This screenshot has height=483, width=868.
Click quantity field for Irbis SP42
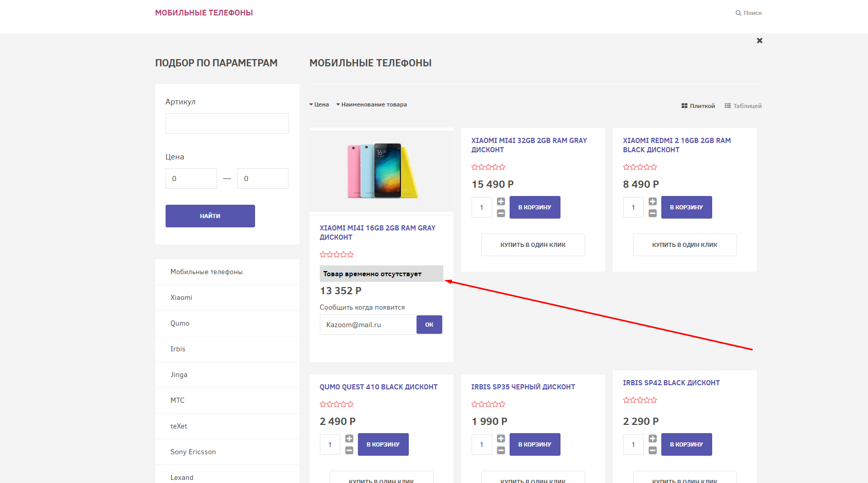tap(634, 444)
